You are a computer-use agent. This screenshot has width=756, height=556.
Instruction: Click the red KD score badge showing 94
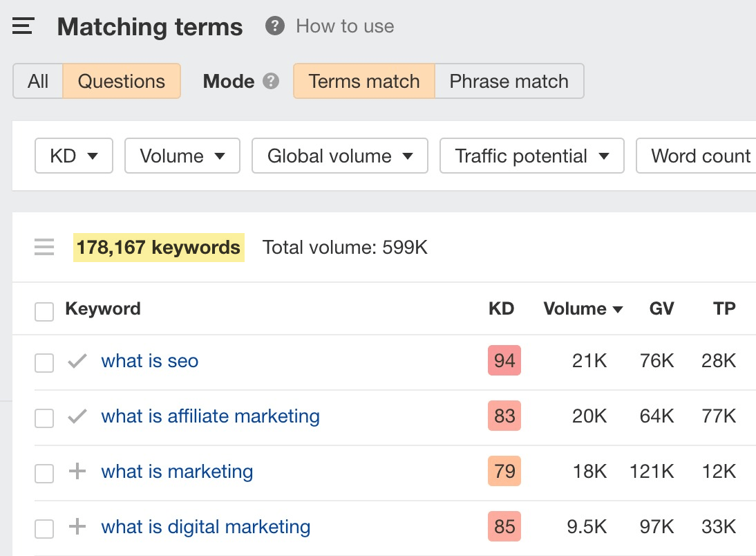click(x=504, y=360)
